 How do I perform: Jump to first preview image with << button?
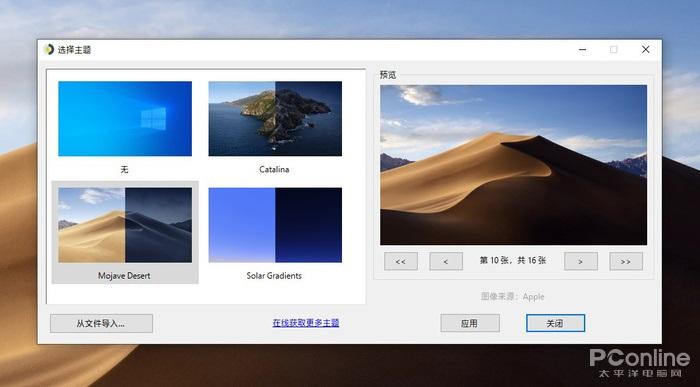click(401, 261)
